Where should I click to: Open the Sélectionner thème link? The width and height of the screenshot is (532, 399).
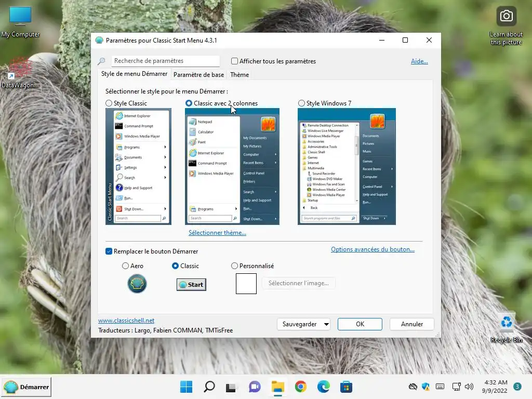click(x=218, y=233)
